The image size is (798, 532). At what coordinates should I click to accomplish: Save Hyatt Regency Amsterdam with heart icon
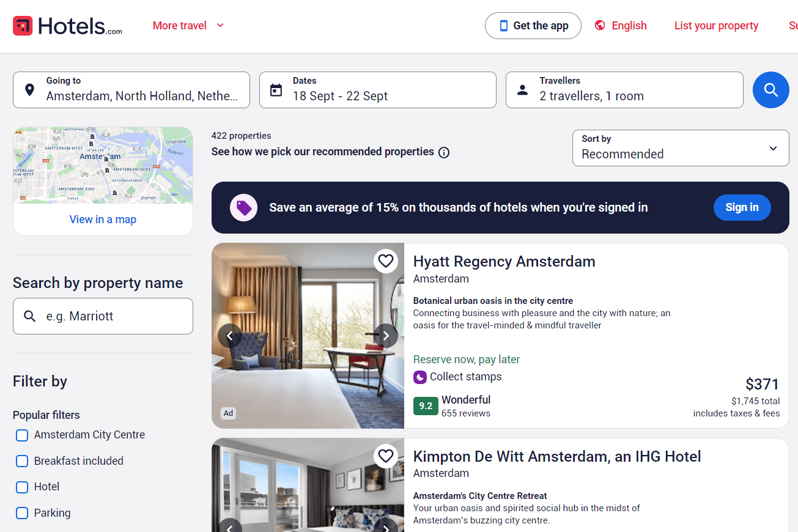tap(386, 262)
